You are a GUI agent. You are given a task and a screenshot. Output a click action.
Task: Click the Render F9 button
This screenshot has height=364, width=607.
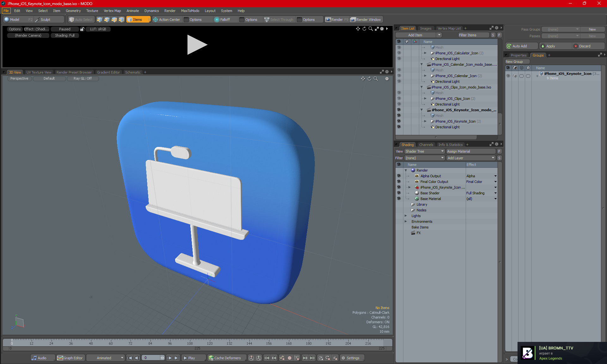click(337, 20)
